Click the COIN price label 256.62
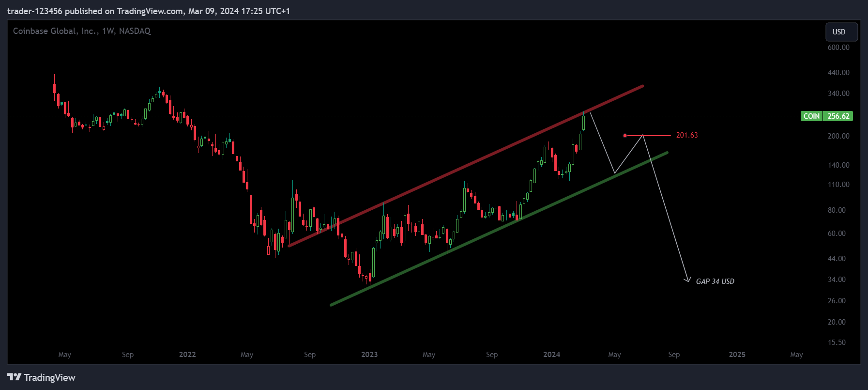The width and height of the screenshot is (868, 390). (827, 116)
